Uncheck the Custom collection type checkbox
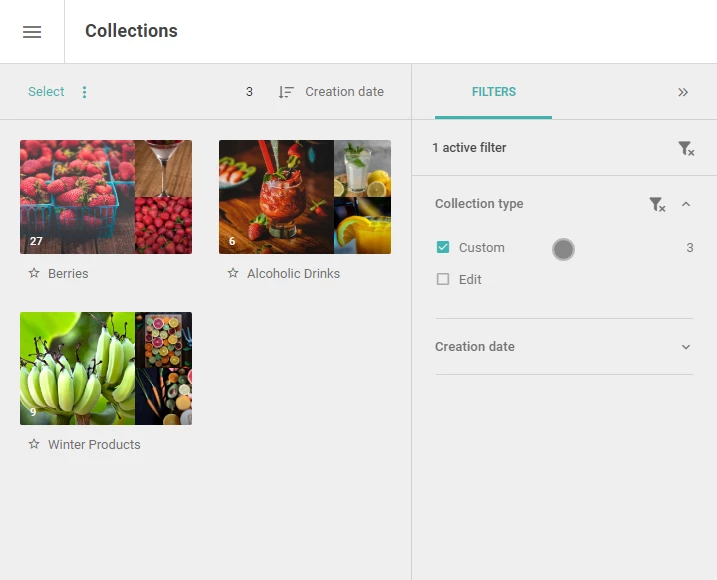This screenshot has height=580, width=717. 443,247
